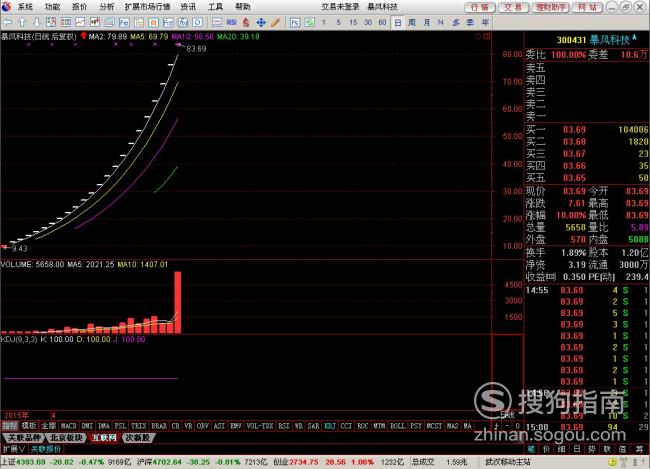Click the 行情 button
This screenshot has width=650, height=469.
click(480, 7)
